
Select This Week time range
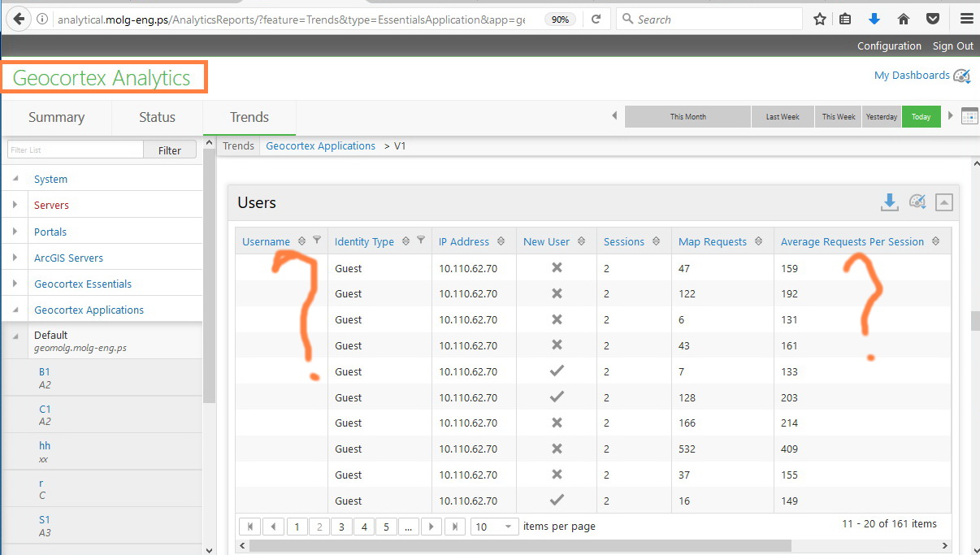pyautogui.click(x=839, y=117)
